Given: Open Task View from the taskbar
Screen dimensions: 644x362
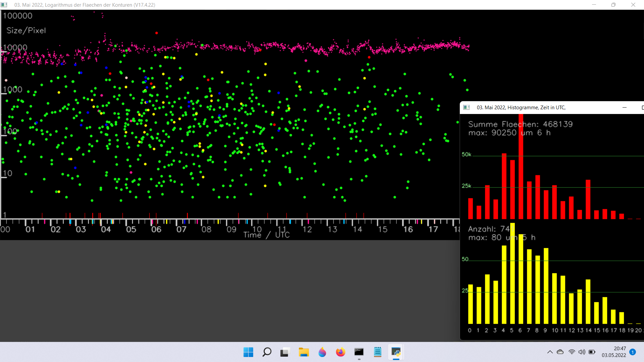Looking at the screenshot, I should point(285,352).
